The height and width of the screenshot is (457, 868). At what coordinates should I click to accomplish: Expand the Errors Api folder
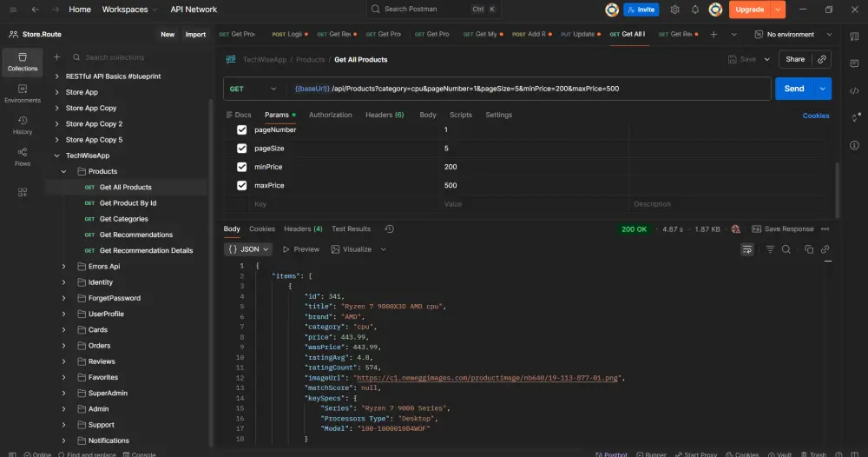tap(63, 267)
